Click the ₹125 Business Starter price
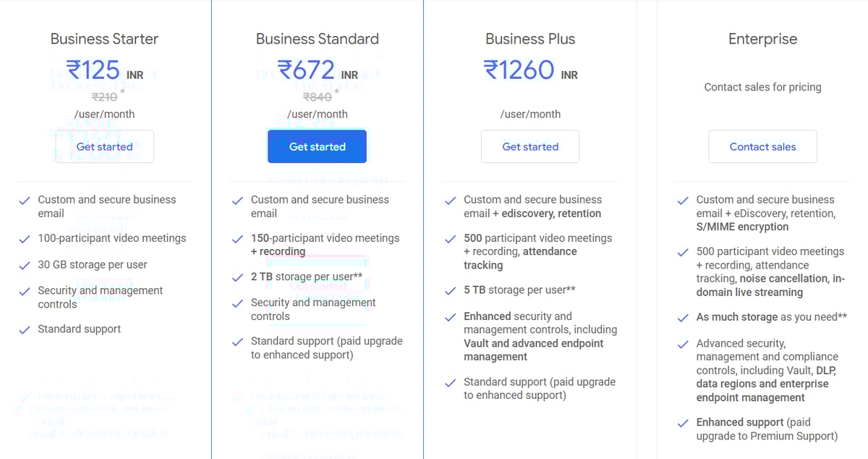This screenshot has width=868, height=459. (x=93, y=70)
